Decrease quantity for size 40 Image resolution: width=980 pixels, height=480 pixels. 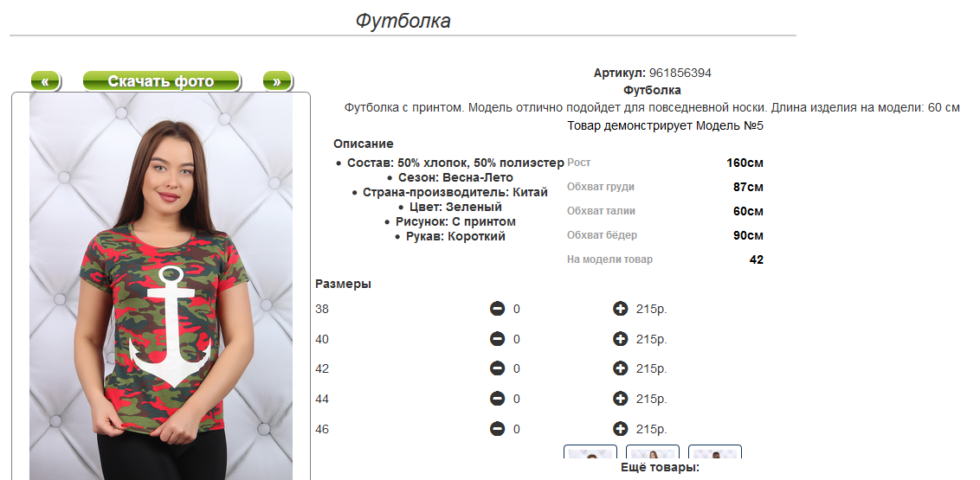pos(498,339)
